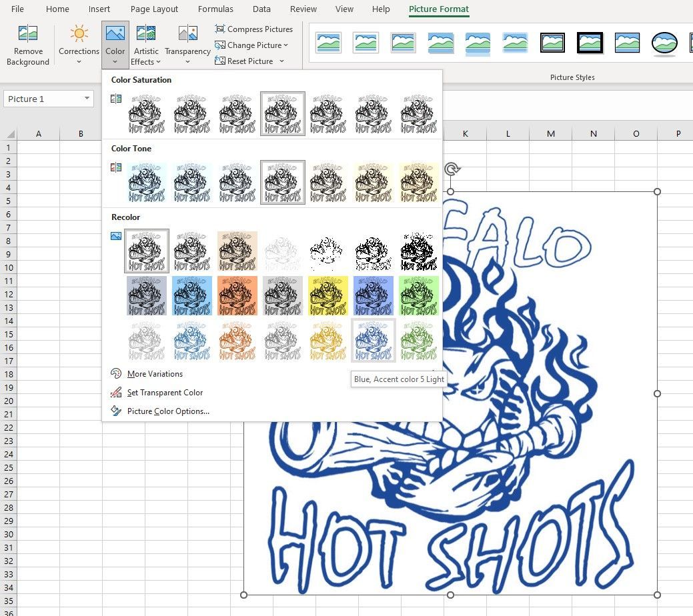The image size is (693, 616).
Task: Click the More Variations palette icon
Action: (116, 373)
